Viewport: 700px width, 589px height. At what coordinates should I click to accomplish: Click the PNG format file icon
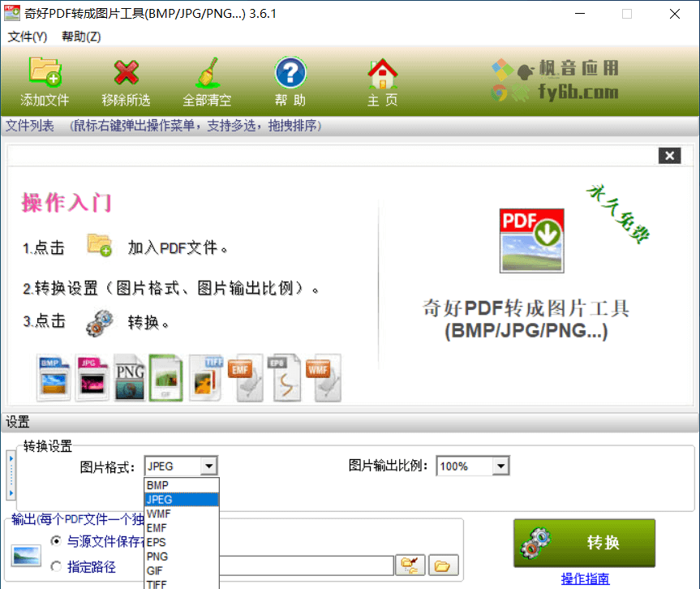pyautogui.click(x=130, y=379)
